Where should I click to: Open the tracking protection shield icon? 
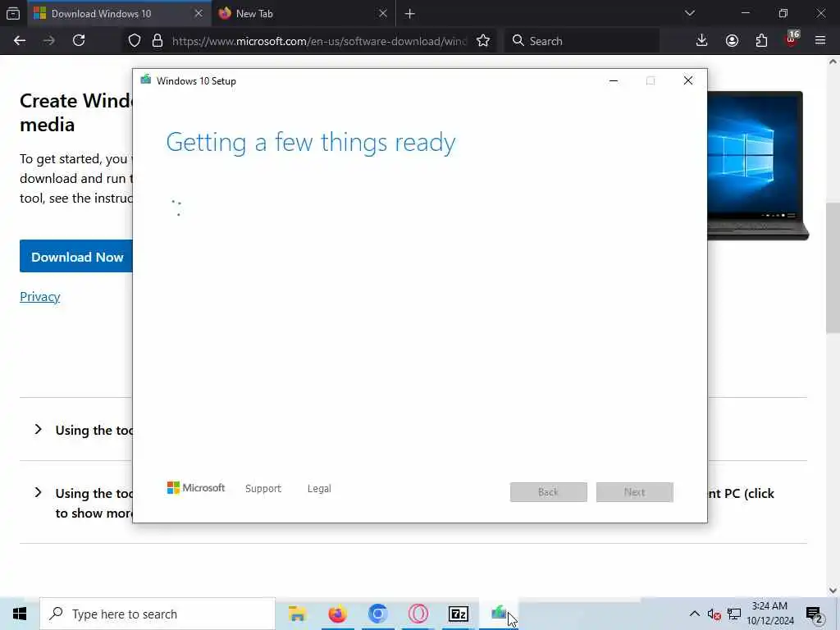(x=135, y=41)
